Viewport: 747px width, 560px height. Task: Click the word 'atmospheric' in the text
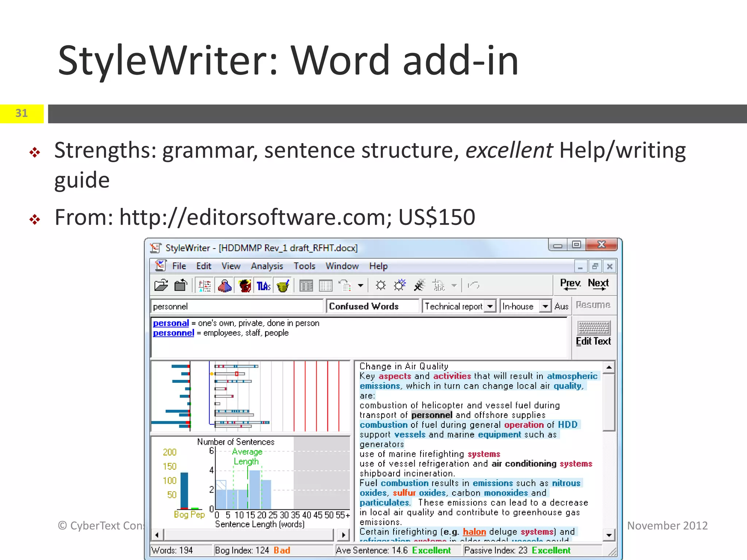click(x=572, y=376)
